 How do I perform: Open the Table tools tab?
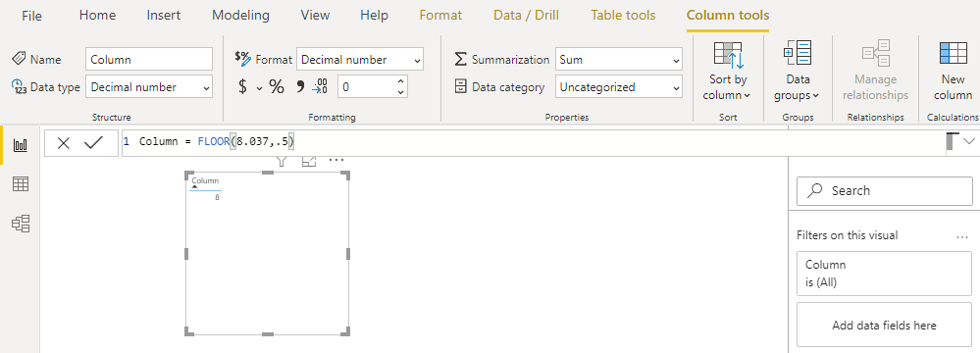pos(623,15)
